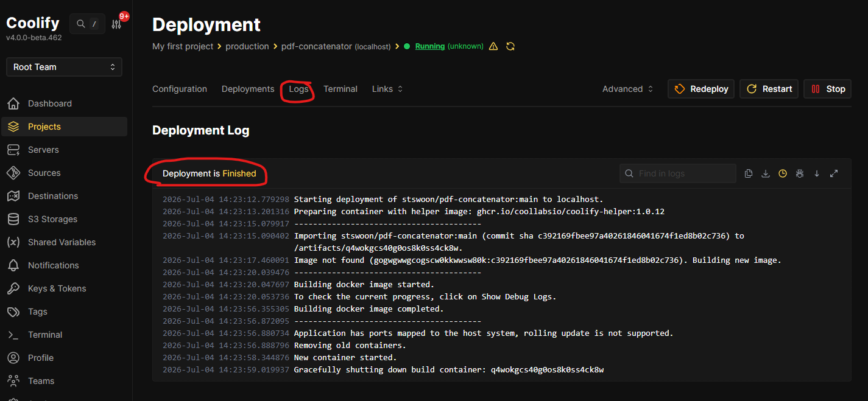Click the Redeploy button

pos(701,89)
